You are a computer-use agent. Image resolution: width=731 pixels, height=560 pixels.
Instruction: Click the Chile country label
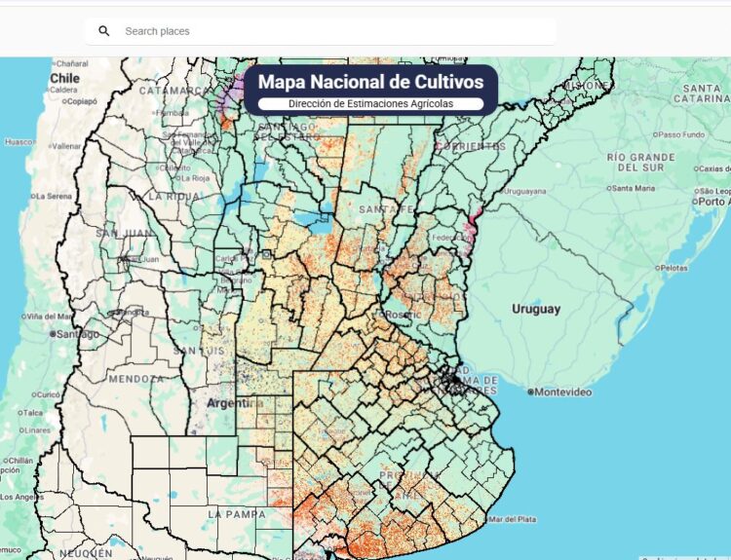pyautogui.click(x=63, y=77)
